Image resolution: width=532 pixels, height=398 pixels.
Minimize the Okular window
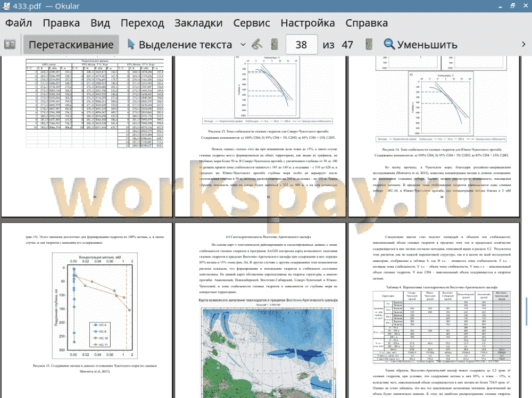pyautogui.click(x=501, y=6)
